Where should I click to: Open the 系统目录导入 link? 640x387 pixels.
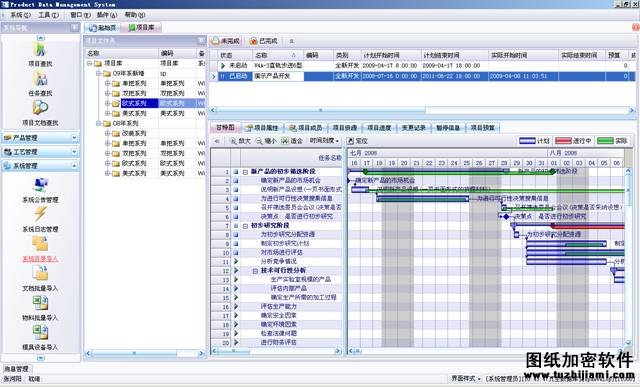tap(40, 259)
